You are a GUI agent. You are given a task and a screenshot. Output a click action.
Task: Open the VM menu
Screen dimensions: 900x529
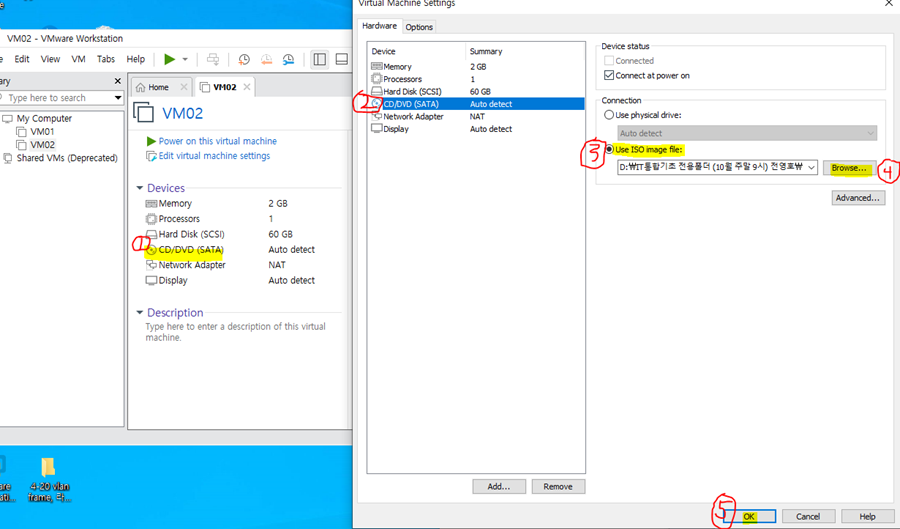78,59
